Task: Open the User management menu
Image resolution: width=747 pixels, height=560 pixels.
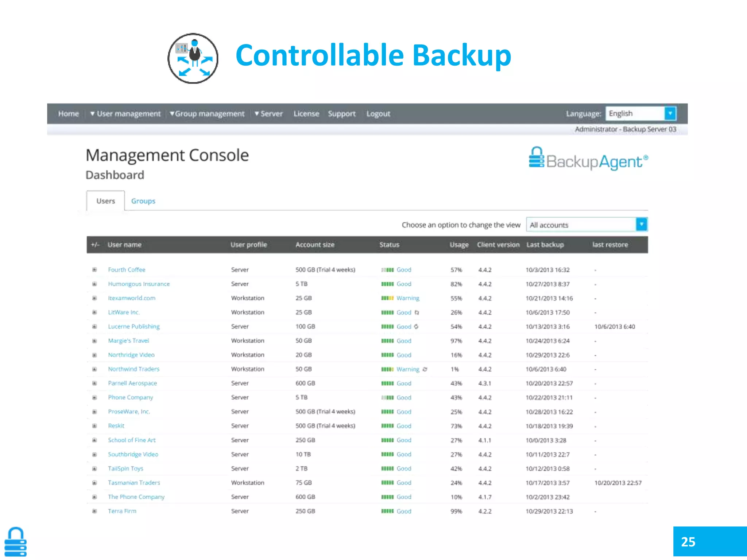Action: pyautogui.click(x=125, y=114)
